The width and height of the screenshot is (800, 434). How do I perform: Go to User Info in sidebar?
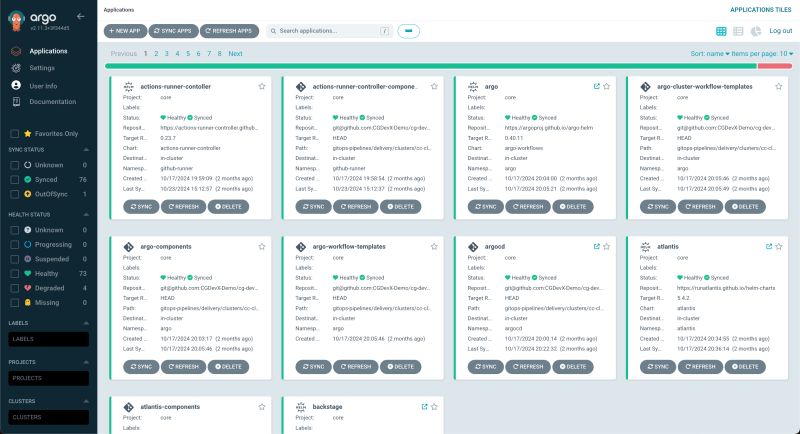coord(43,86)
